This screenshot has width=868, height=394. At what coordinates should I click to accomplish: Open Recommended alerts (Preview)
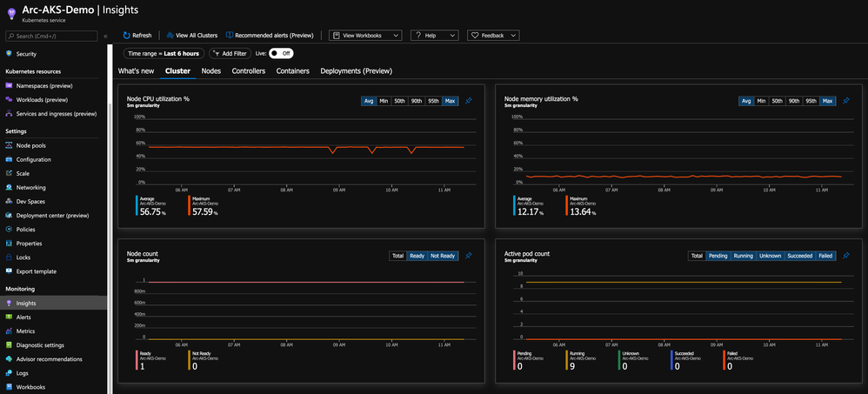270,36
